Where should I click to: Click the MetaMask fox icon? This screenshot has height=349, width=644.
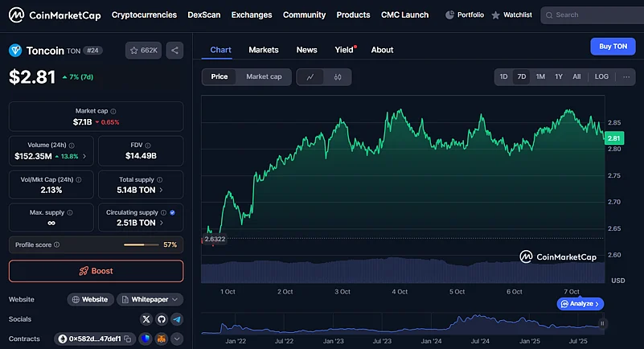161,339
